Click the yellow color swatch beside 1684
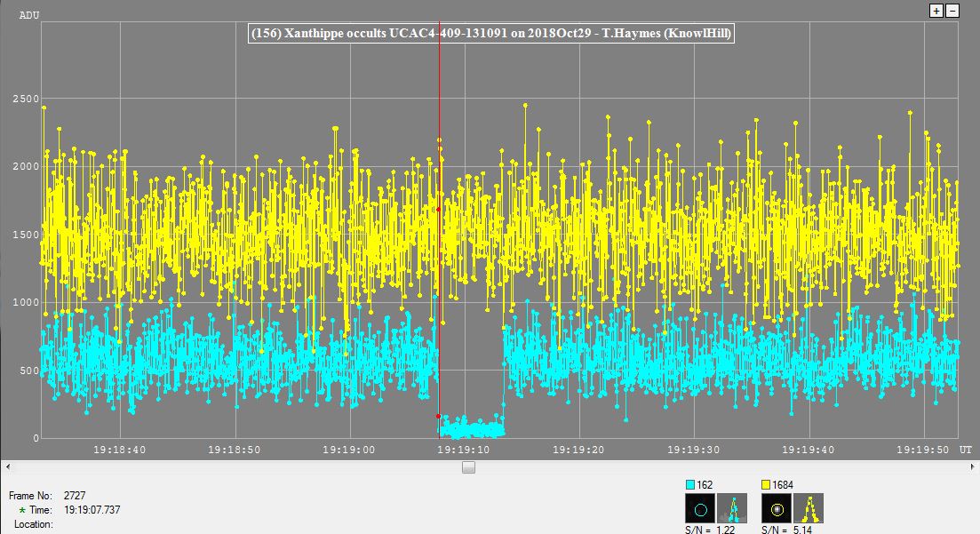The height and width of the screenshot is (534, 980). pos(768,485)
